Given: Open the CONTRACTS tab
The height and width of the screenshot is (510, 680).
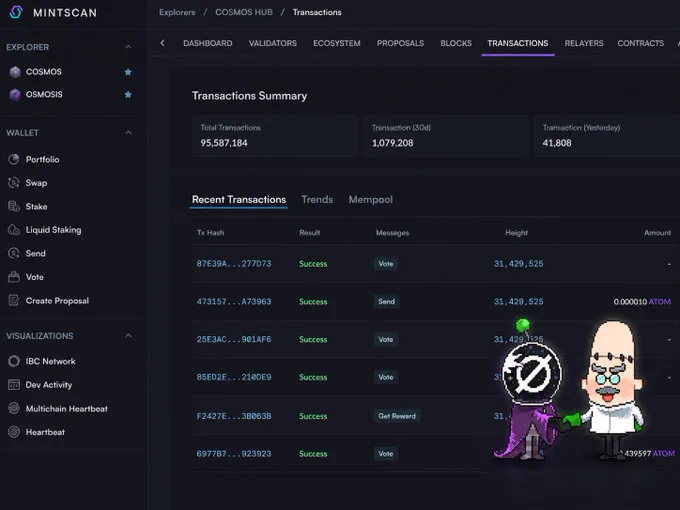Looking at the screenshot, I should 641,43.
